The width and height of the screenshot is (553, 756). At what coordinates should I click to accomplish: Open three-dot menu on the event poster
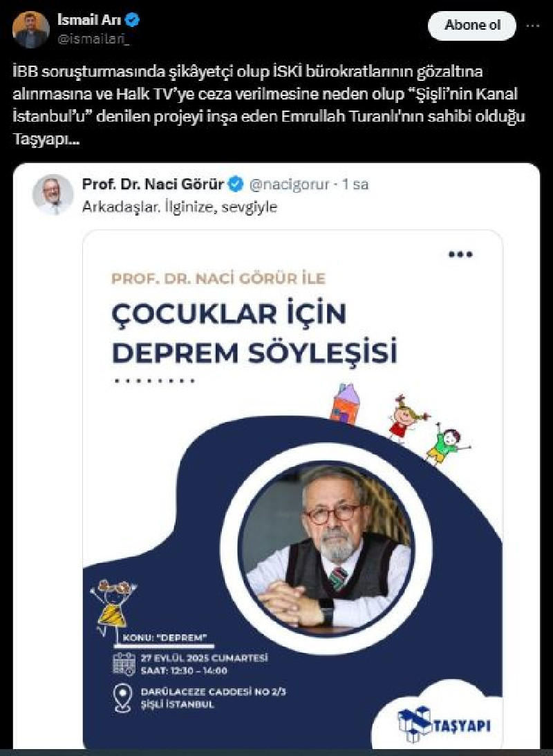[460, 254]
